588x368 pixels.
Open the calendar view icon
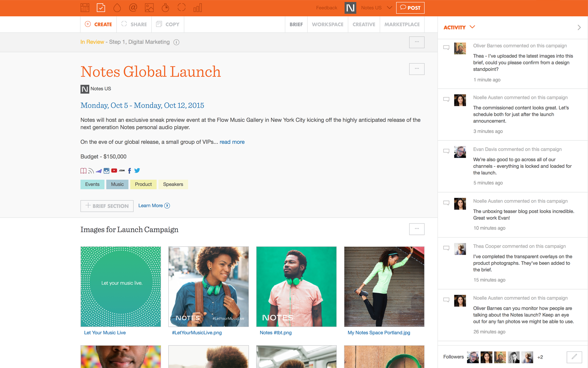(85, 7)
